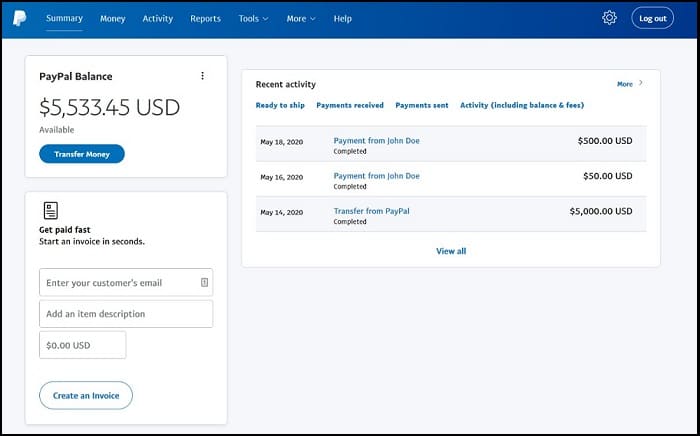Click the Recent activity heading
Image resolution: width=700 pixels, height=436 pixels.
(x=286, y=84)
